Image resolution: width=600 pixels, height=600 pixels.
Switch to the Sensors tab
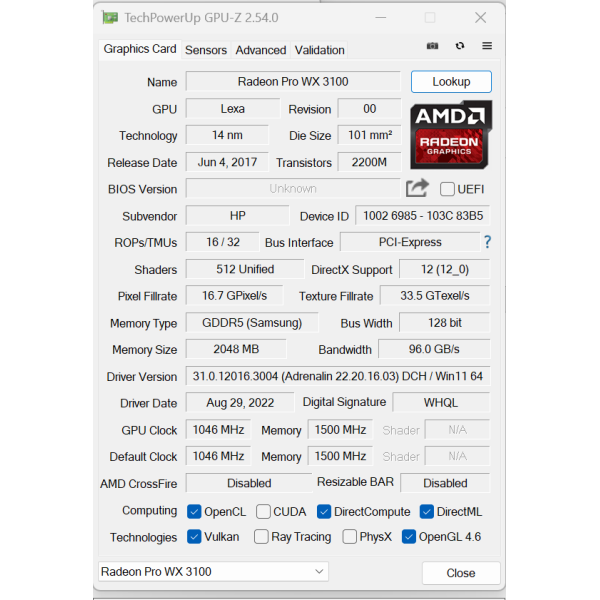click(206, 50)
